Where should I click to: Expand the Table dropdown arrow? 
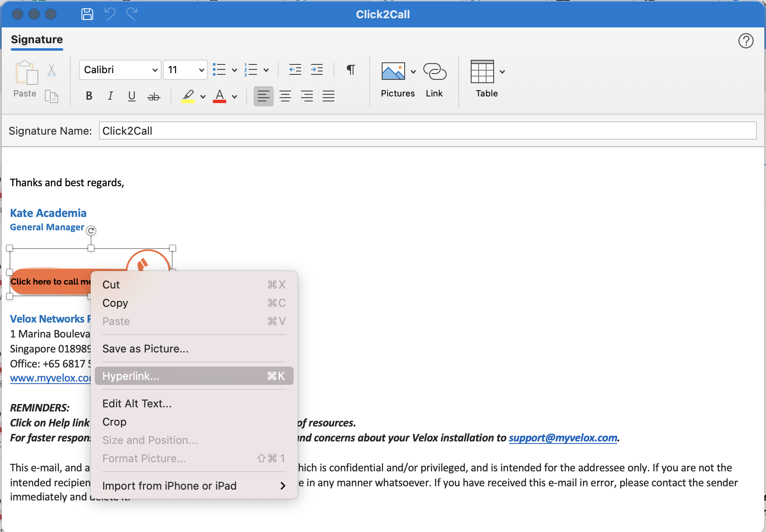point(502,71)
